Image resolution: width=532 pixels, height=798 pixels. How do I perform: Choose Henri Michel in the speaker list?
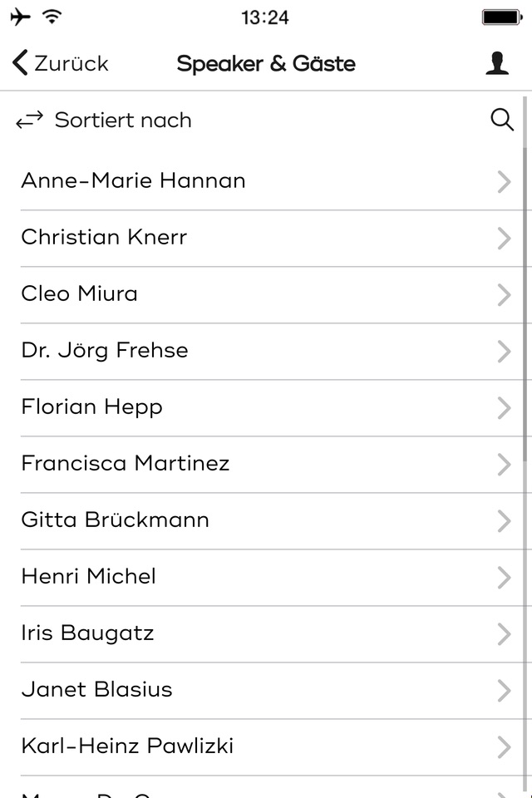[x=88, y=577]
